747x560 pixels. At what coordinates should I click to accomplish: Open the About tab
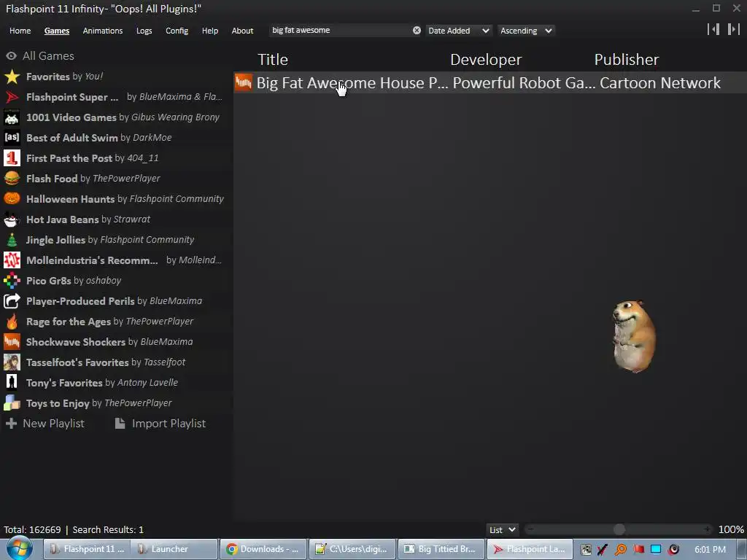pos(242,31)
